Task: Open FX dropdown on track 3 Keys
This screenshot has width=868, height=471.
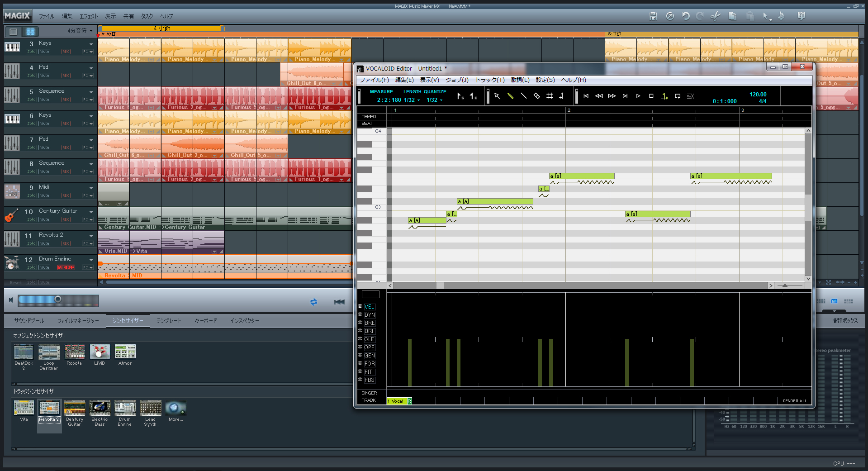Action: (88, 52)
